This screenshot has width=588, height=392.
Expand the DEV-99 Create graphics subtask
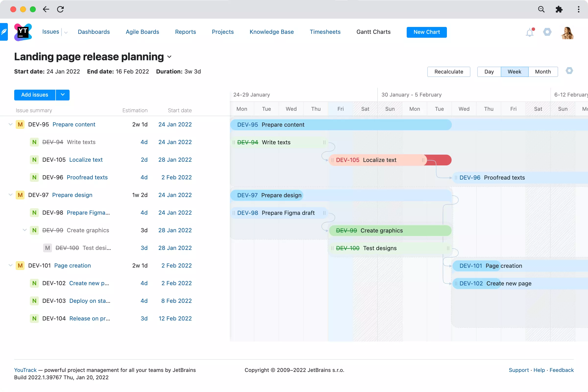(24, 230)
